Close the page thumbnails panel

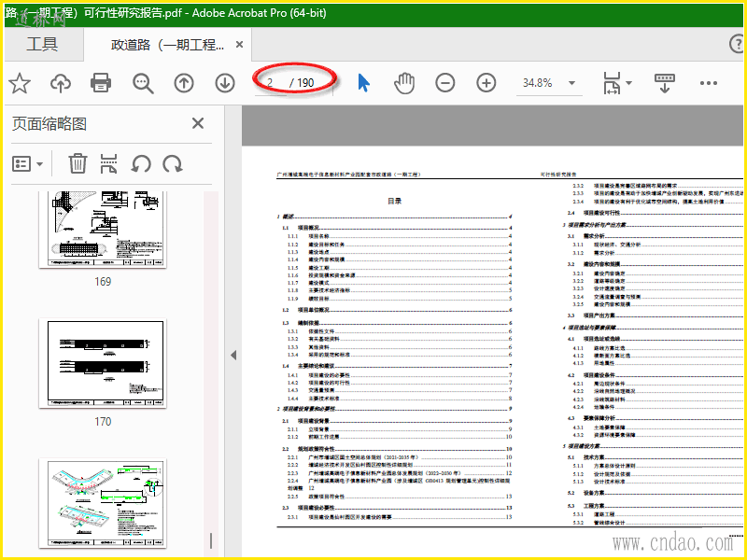198,124
